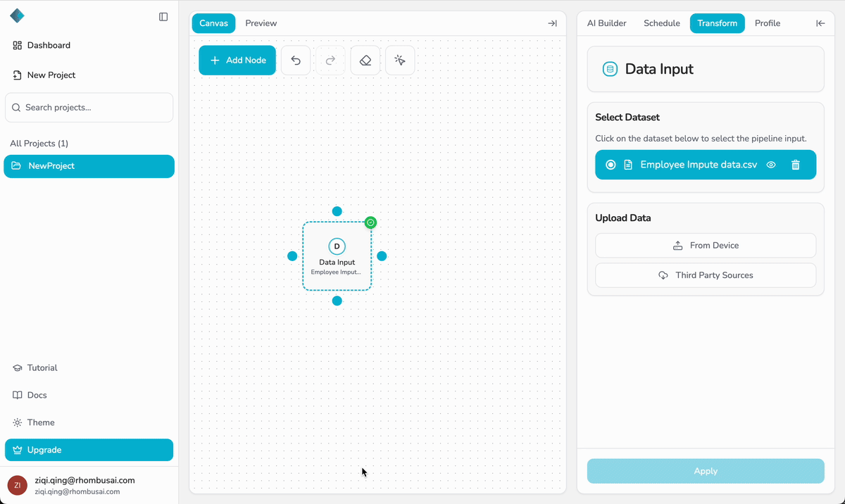
Task: Click the Rhombus logo at top left
Action: 17,15
